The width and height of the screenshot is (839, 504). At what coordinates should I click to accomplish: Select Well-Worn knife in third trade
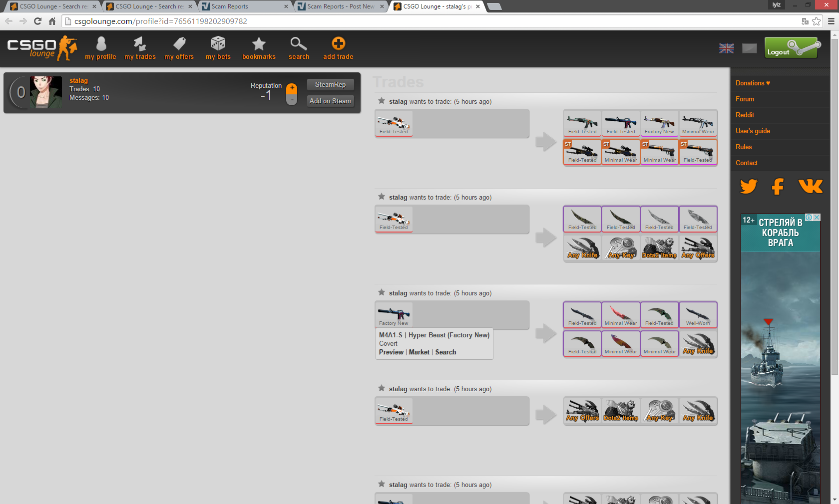click(698, 315)
